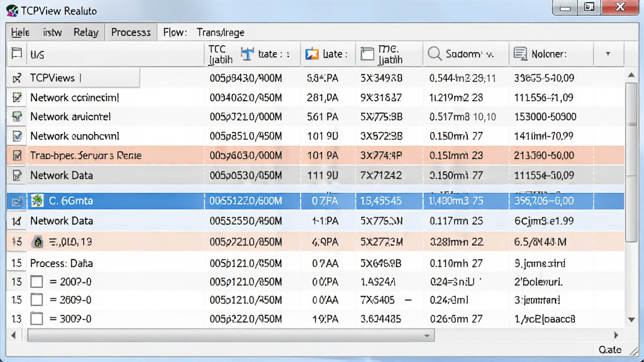644x362 pixels.
Task: Select the Network corinetiml row label
Action: [x=74, y=97]
